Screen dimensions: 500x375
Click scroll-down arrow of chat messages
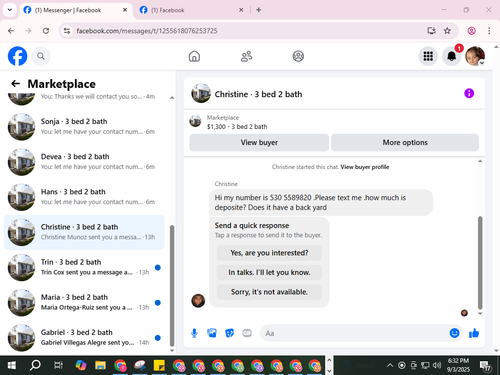point(480,314)
